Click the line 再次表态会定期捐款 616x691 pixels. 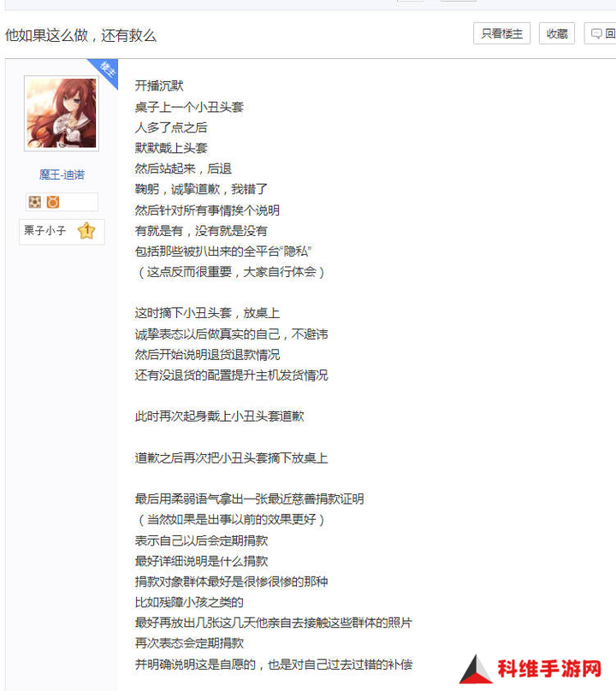pos(189,643)
